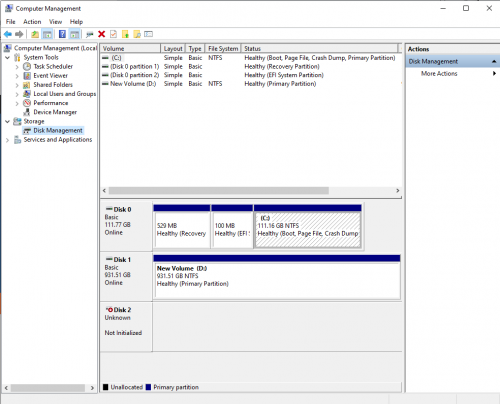Click the tree pane scroll right arrow
The width and height of the screenshot is (500, 404).
click(92, 388)
